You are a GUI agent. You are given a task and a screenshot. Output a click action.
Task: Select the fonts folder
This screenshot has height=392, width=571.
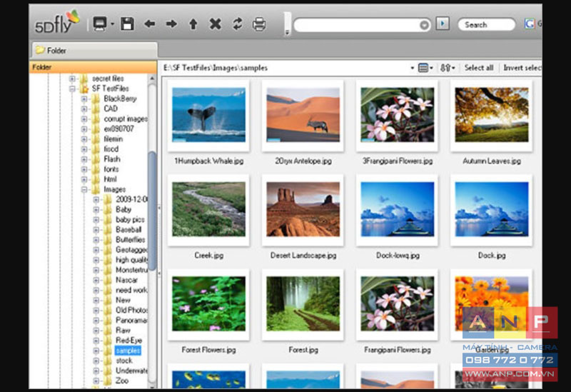[111, 169]
